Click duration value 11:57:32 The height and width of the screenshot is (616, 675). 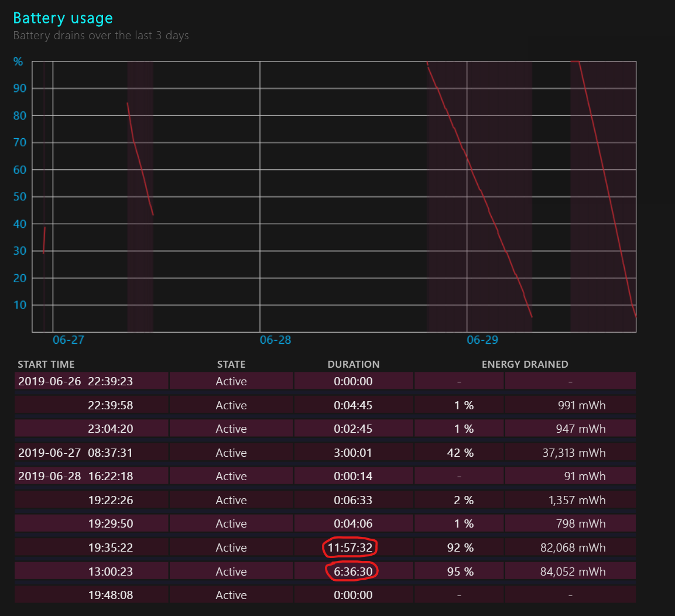click(x=350, y=547)
